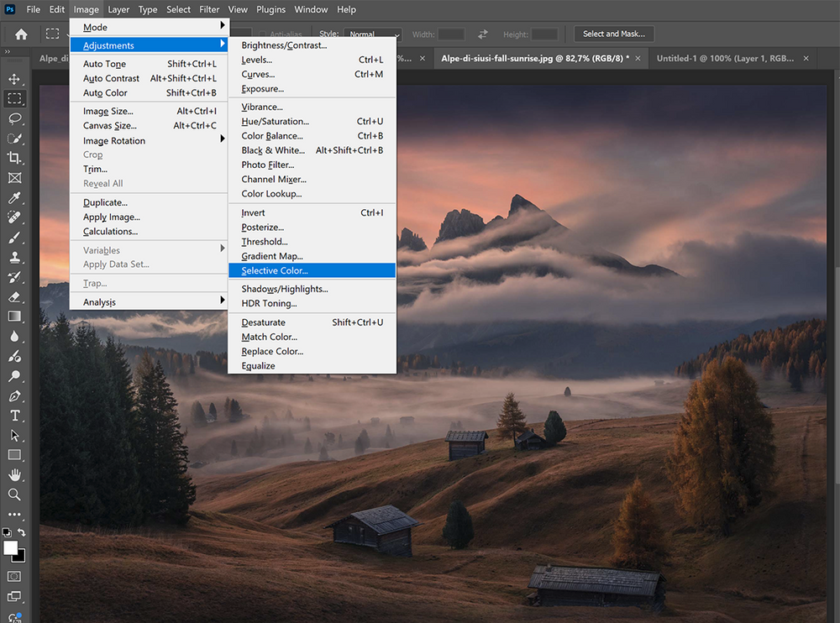
Task: Select the Brush tool
Action: tap(14, 238)
